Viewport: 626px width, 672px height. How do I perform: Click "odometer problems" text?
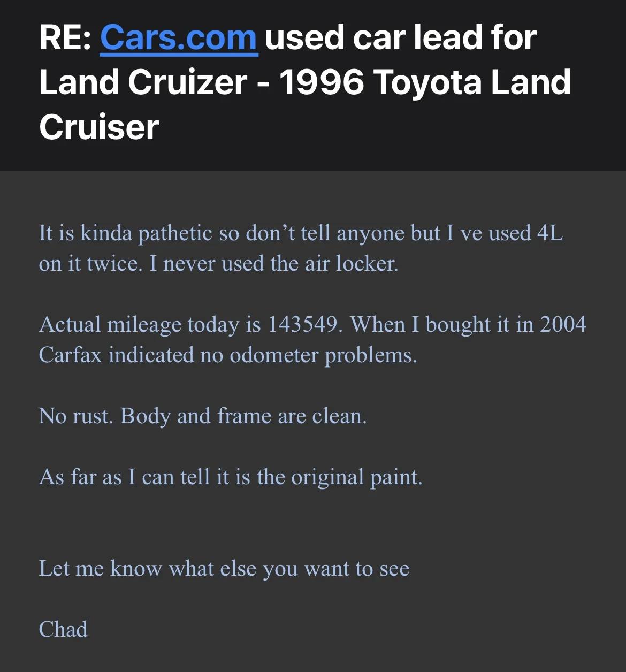[x=323, y=355]
